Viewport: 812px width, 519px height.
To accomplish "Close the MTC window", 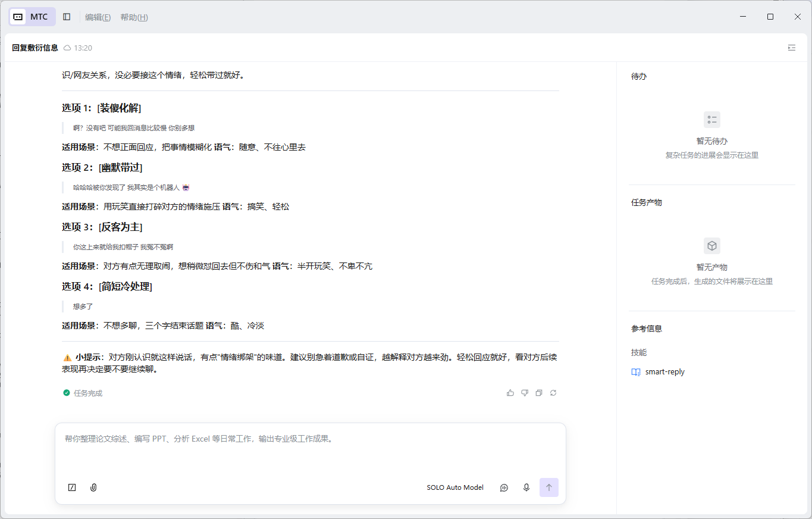I will tap(798, 17).
